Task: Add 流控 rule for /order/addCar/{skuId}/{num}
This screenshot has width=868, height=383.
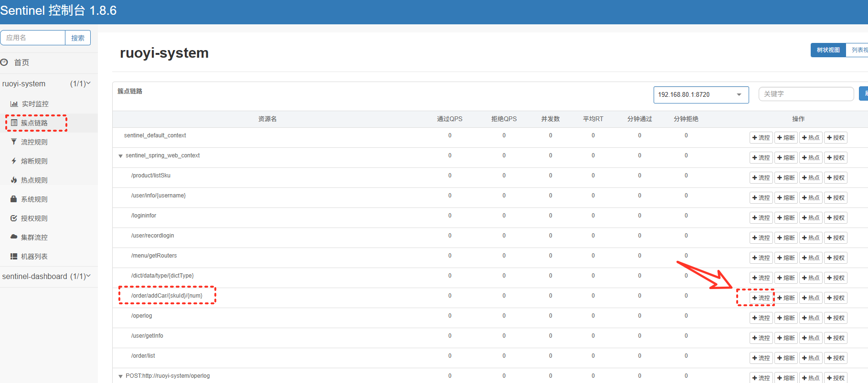Action: [x=761, y=298]
